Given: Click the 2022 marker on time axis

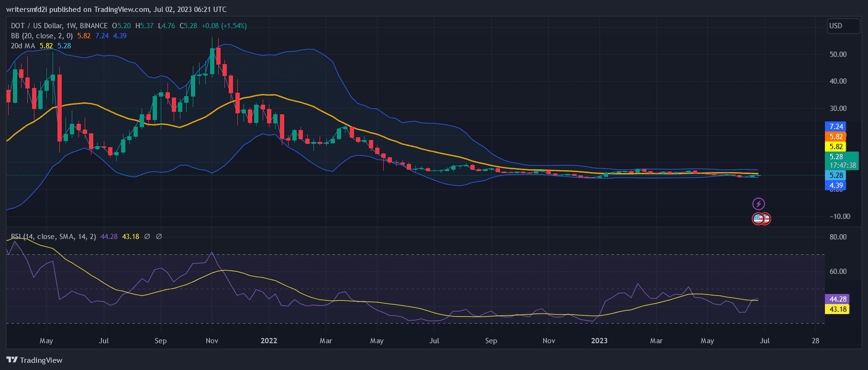Looking at the screenshot, I should click(x=269, y=341).
